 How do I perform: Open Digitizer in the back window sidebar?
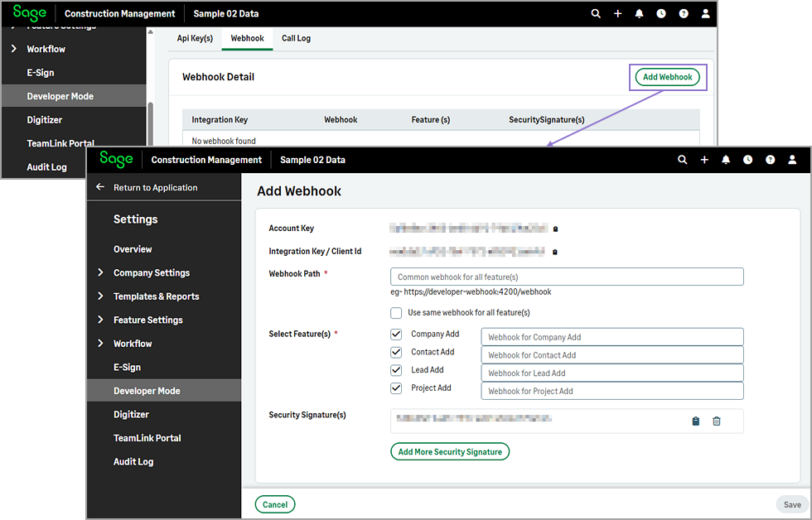click(x=45, y=119)
